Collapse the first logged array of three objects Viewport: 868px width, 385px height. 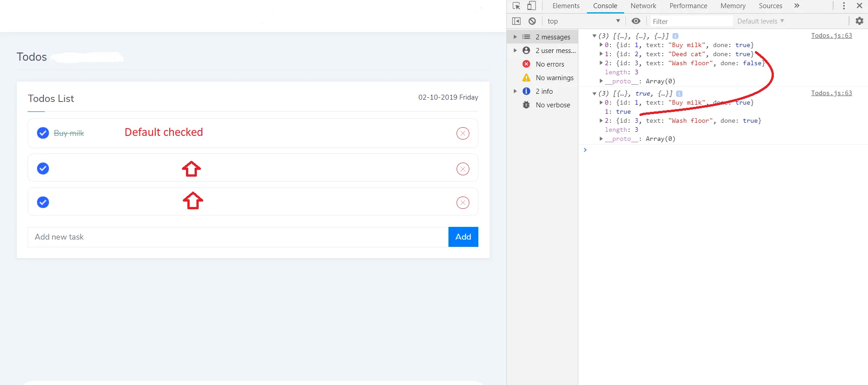[x=594, y=36]
